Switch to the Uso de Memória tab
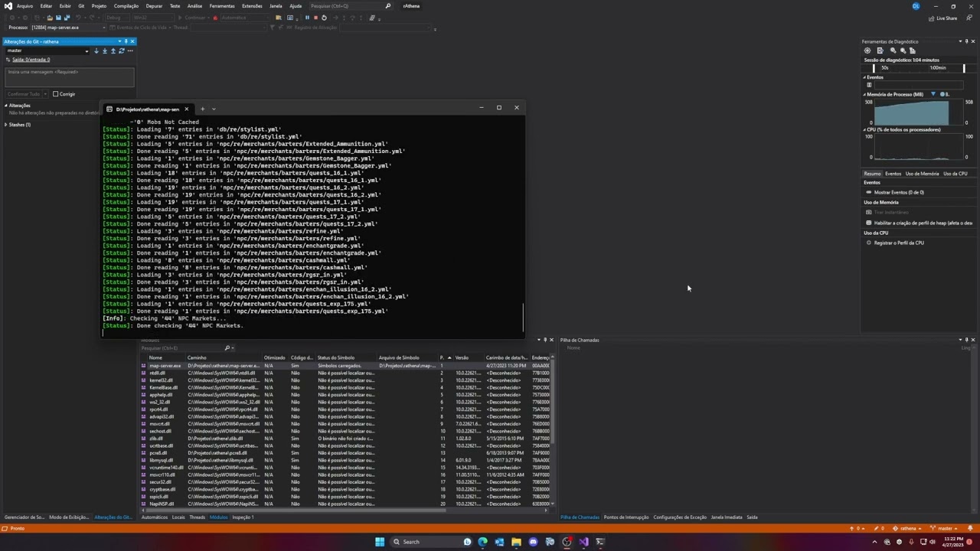Image resolution: width=980 pixels, height=551 pixels. (x=923, y=174)
